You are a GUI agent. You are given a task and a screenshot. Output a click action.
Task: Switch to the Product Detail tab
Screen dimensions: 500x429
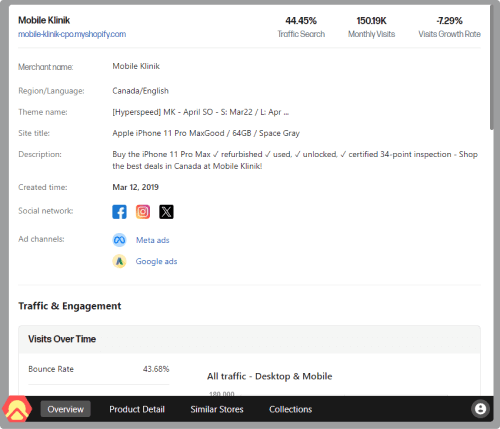pos(137,409)
